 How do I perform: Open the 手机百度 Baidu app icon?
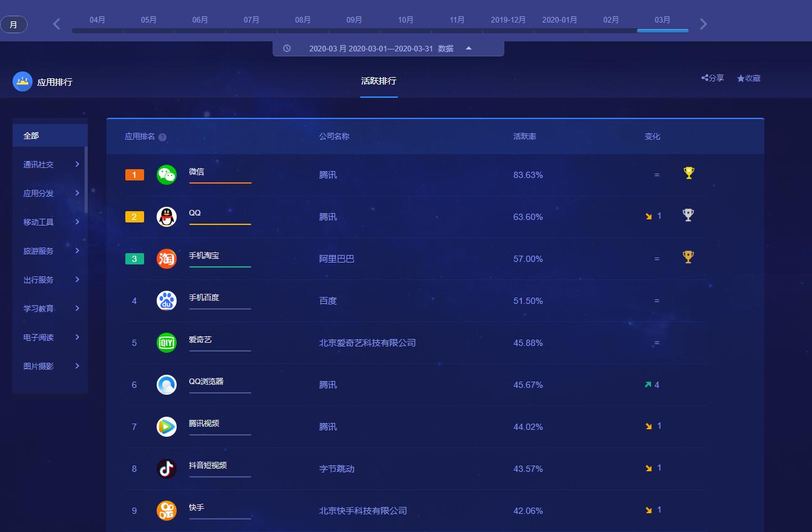[167, 301]
